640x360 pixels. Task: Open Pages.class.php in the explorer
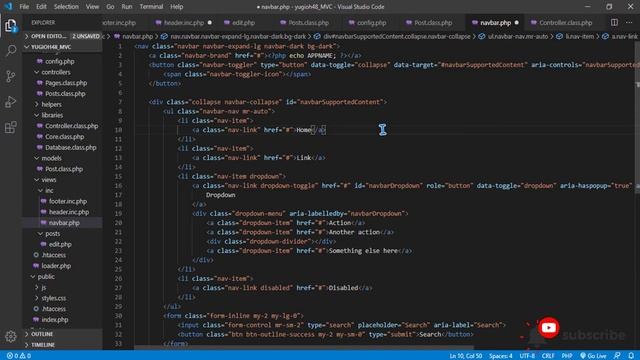coord(66,83)
